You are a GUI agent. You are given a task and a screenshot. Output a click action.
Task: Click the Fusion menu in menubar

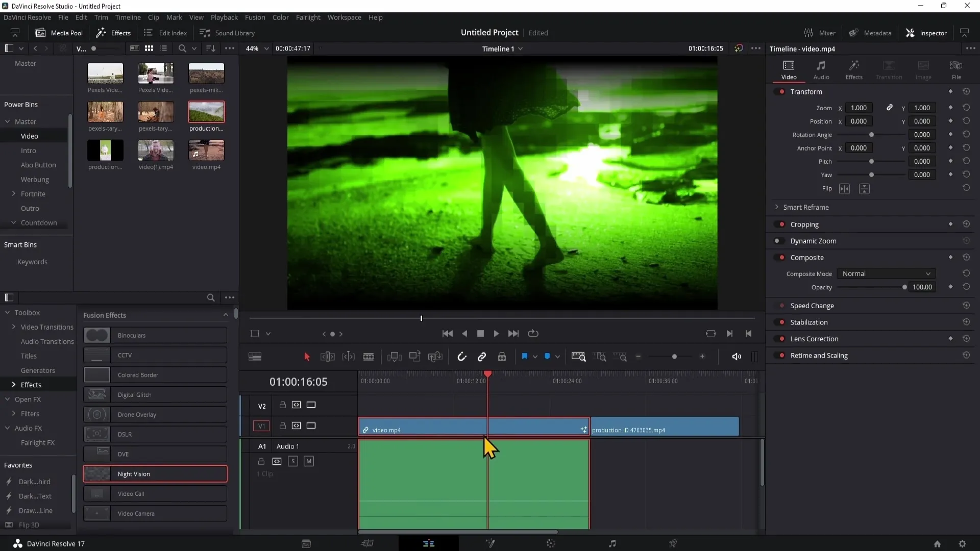[254, 17]
